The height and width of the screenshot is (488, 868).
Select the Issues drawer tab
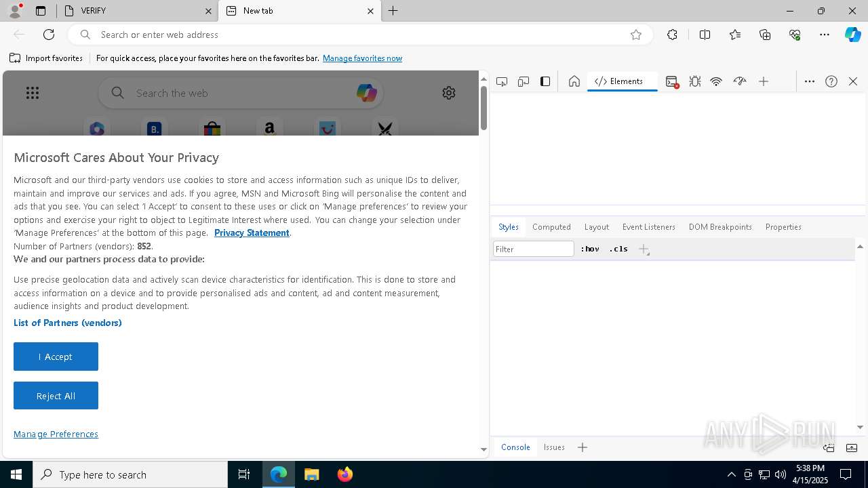tap(554, 447)
